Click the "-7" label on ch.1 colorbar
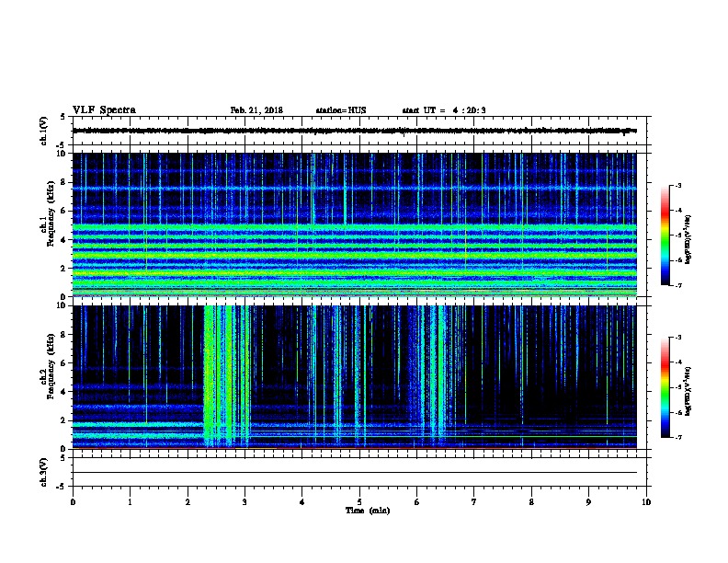 [677, 285]
